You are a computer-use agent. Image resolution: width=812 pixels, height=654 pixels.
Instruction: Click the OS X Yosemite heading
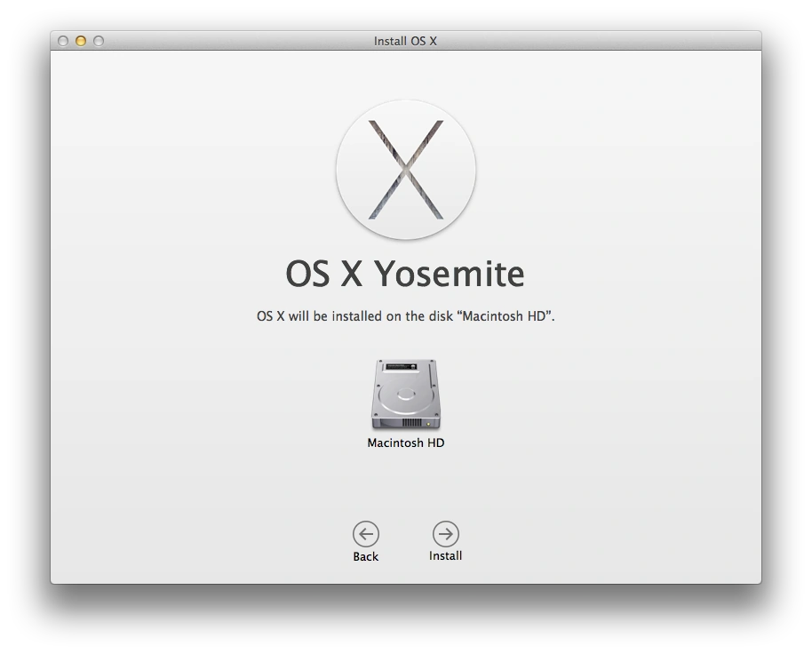point(405,274)
